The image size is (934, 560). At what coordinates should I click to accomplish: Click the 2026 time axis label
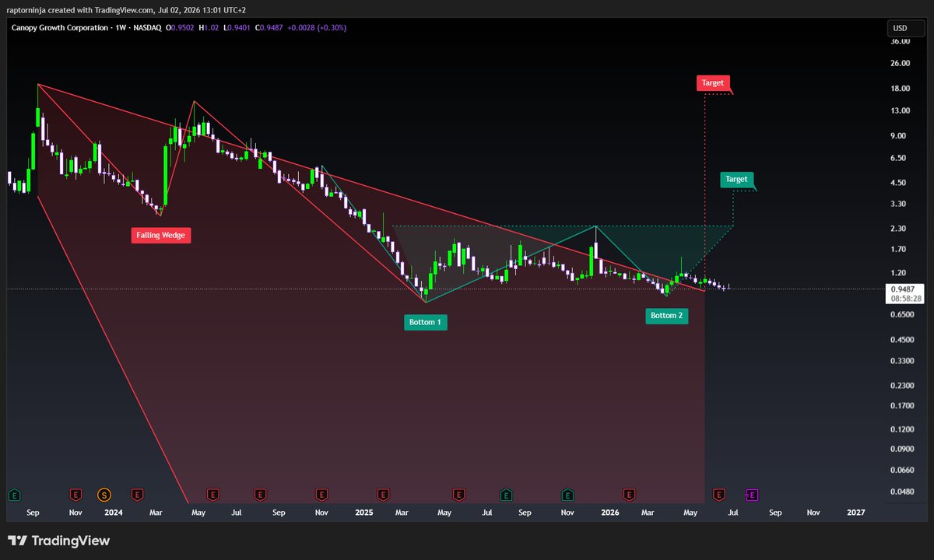pyautogui.click(x=609, y=513)
